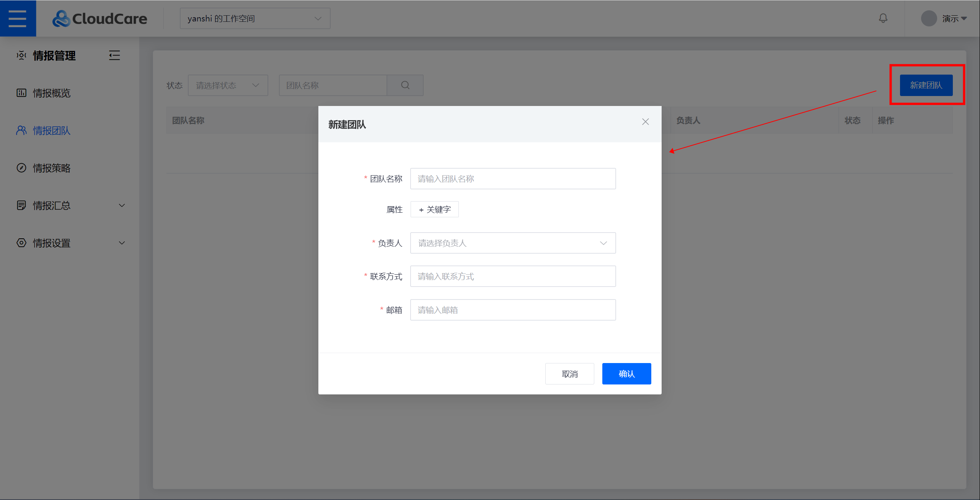Open the 演示 user menu dropdown
The width and height of the screenshot is (980, 500).
954,18
